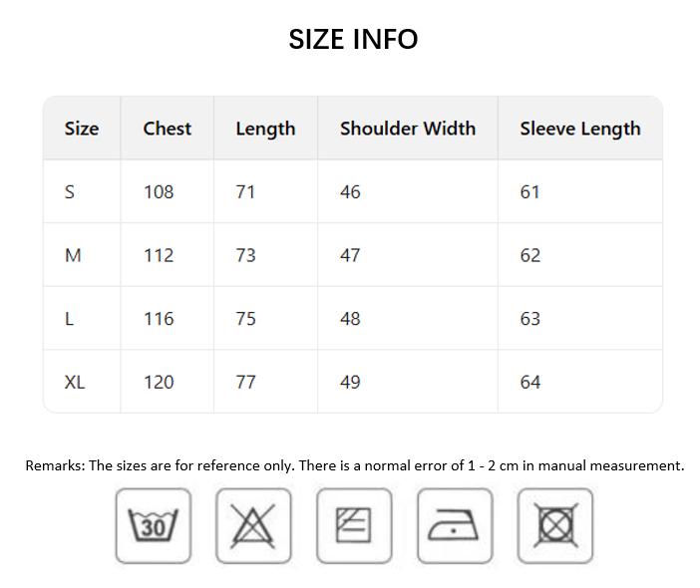Click the 30 degree wash icon
The image size is (700, 588).
[154, 525]
